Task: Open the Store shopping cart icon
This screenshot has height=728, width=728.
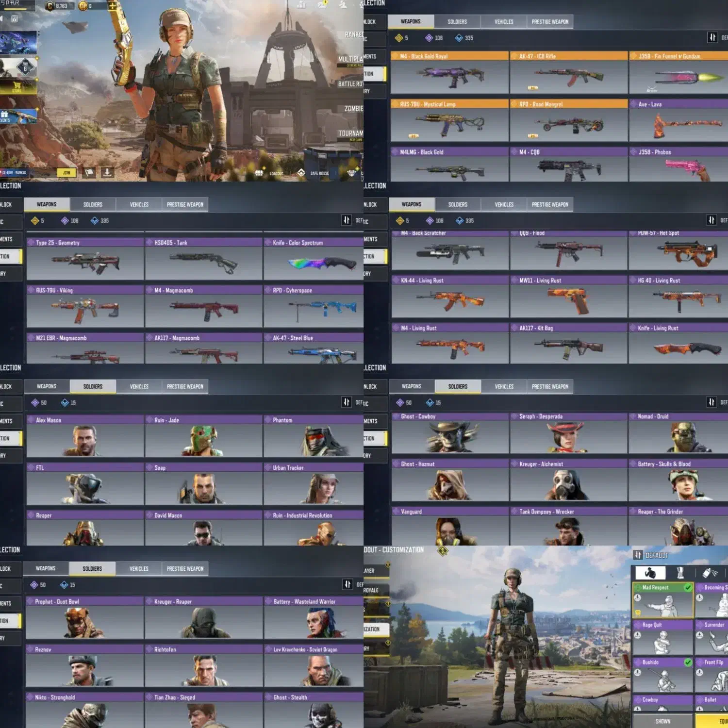Action: click(x=17, y=86)
